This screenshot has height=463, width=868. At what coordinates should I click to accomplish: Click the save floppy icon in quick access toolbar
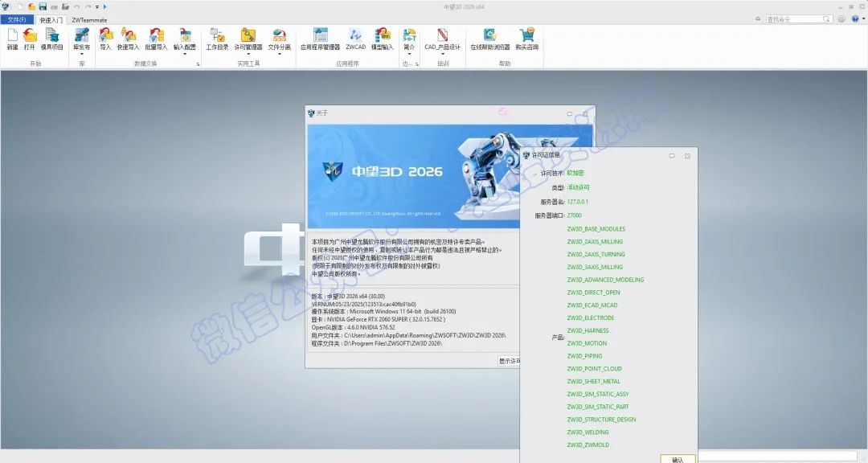[43, 6]
